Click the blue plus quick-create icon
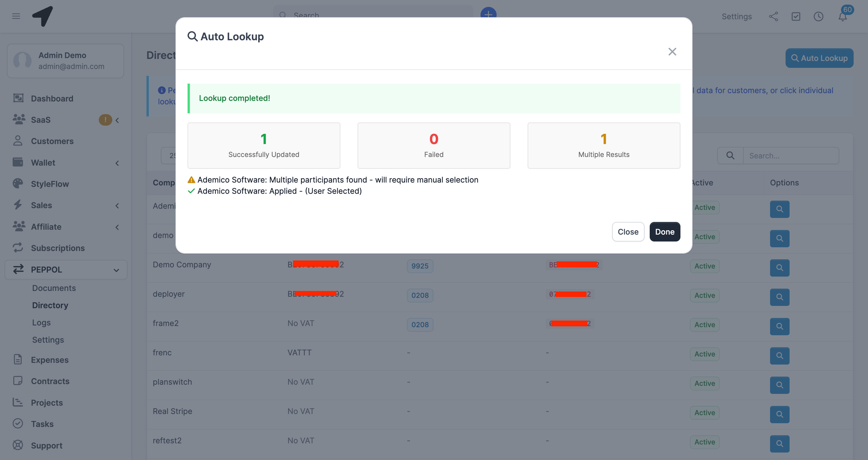868x460 pixels. [488, 14]
